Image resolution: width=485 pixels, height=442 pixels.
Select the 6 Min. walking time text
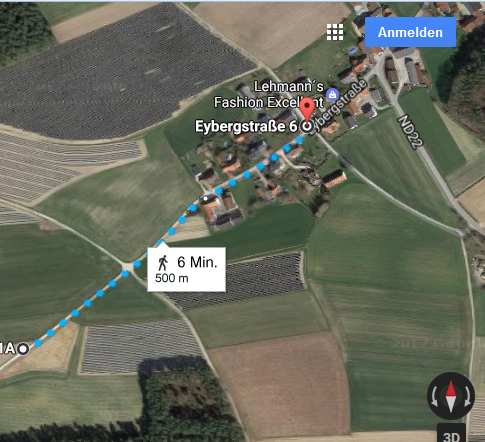coord(197,262)
